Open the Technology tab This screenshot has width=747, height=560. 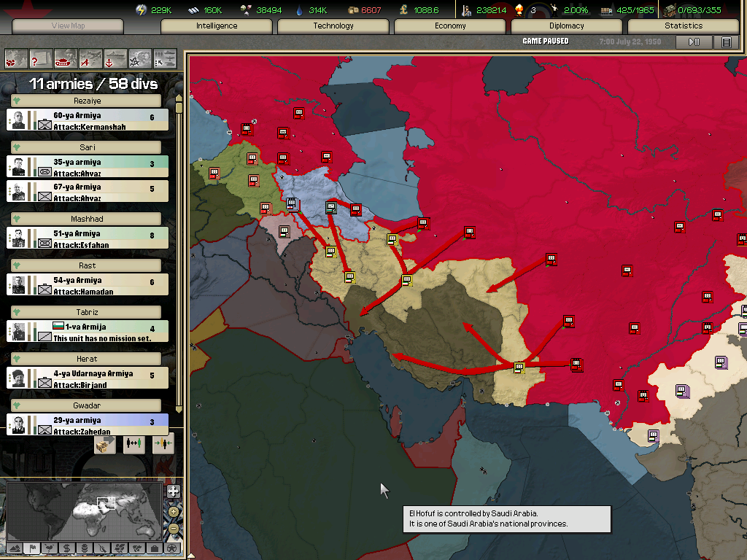(x=333, y=26)
